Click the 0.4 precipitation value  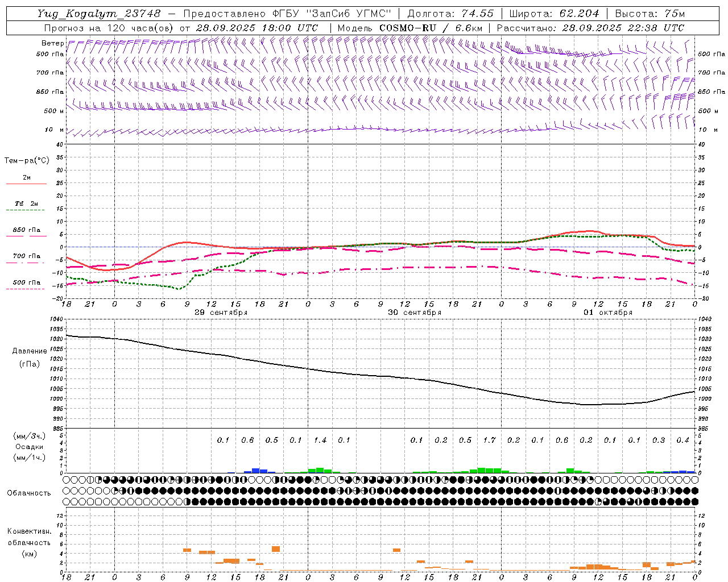click(682, 440)
